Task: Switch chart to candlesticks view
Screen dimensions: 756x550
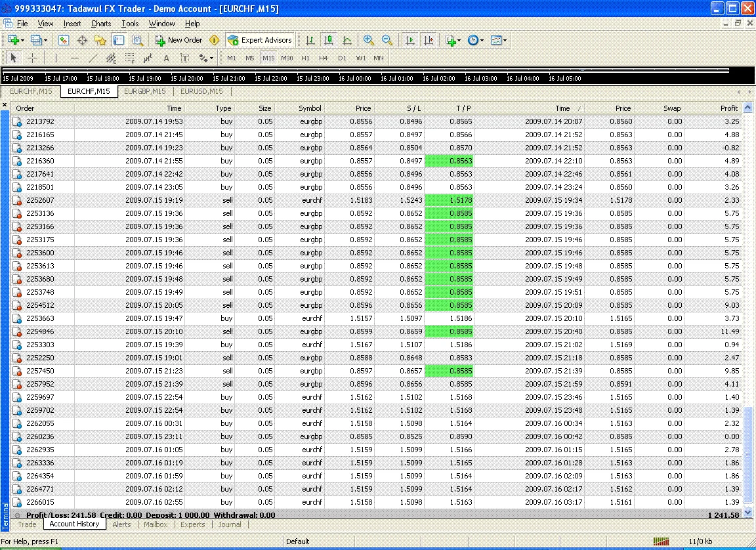Action: point(329,40)
